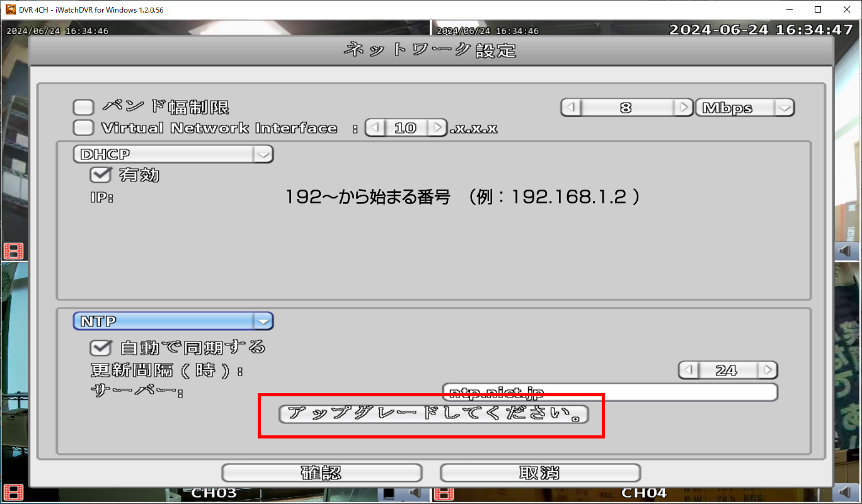Cancel with the 取消 button

pyautogui.click(x=540, y=473)
